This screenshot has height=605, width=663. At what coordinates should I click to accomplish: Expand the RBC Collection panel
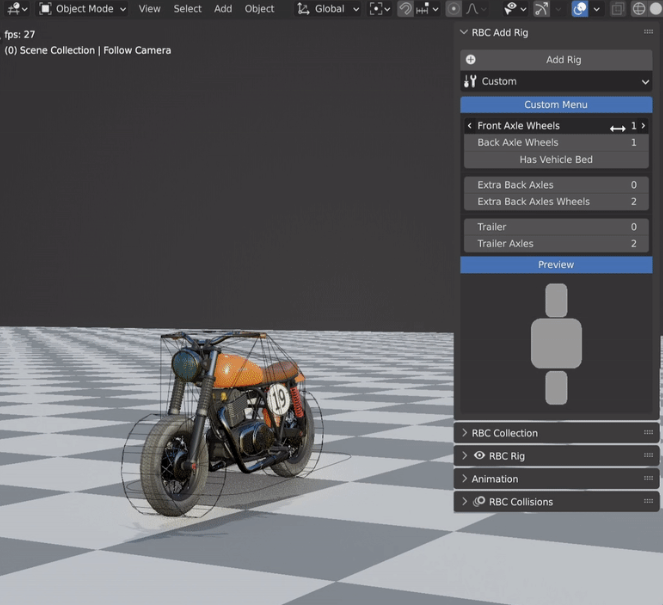[464, 433]
